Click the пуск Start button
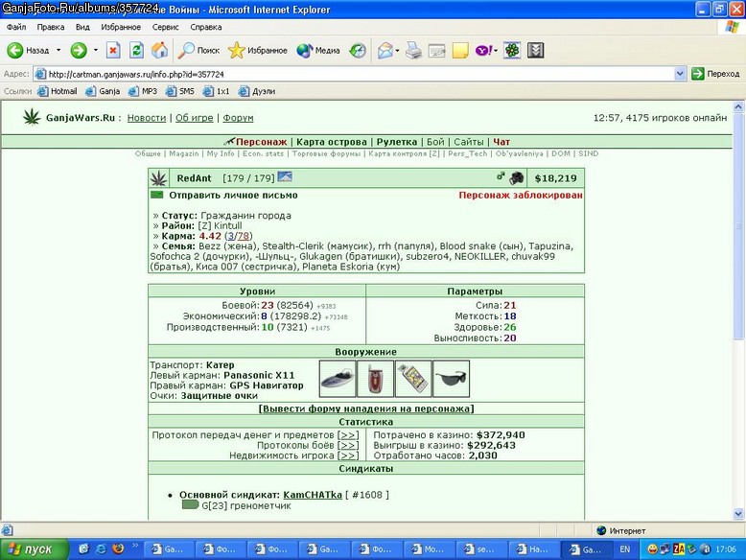 click(34, 549)
